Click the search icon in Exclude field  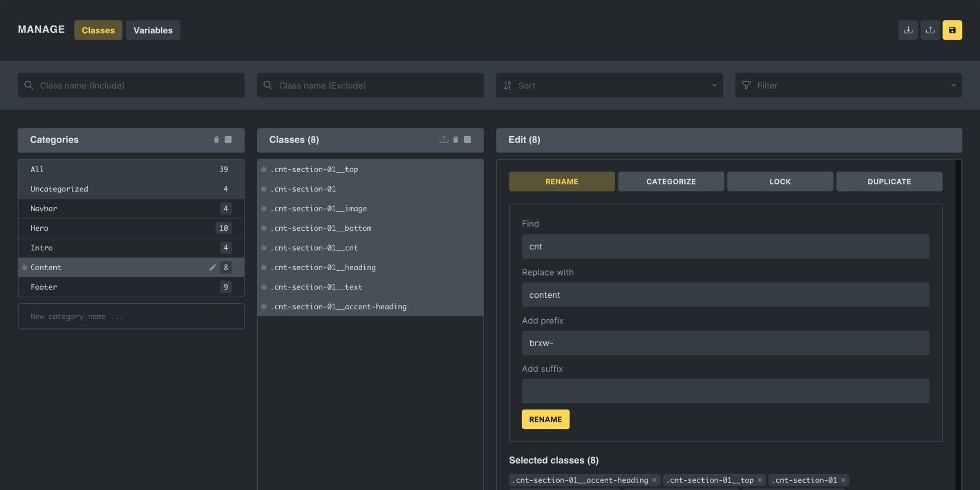coord(268,85)
